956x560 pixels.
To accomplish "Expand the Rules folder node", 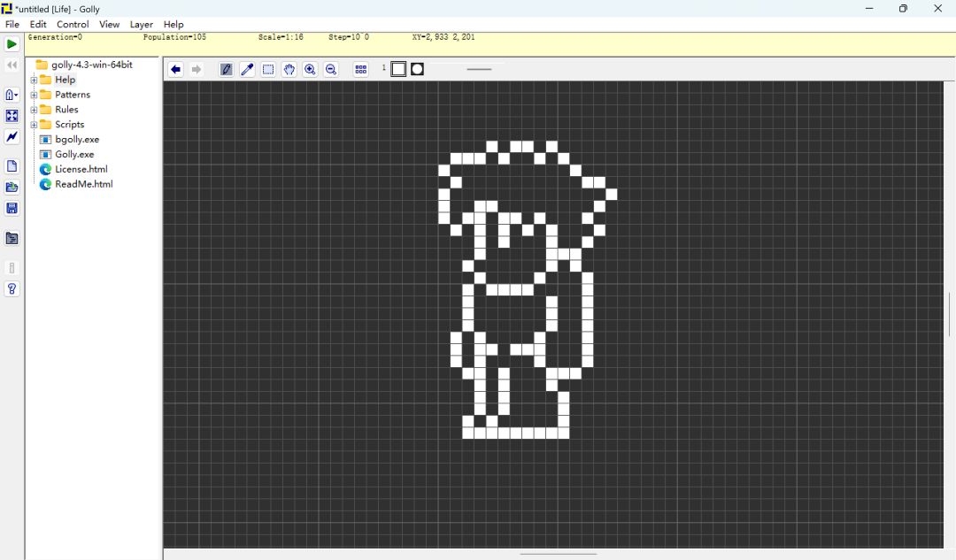I will pyautogui.click(x=34, y=110).
